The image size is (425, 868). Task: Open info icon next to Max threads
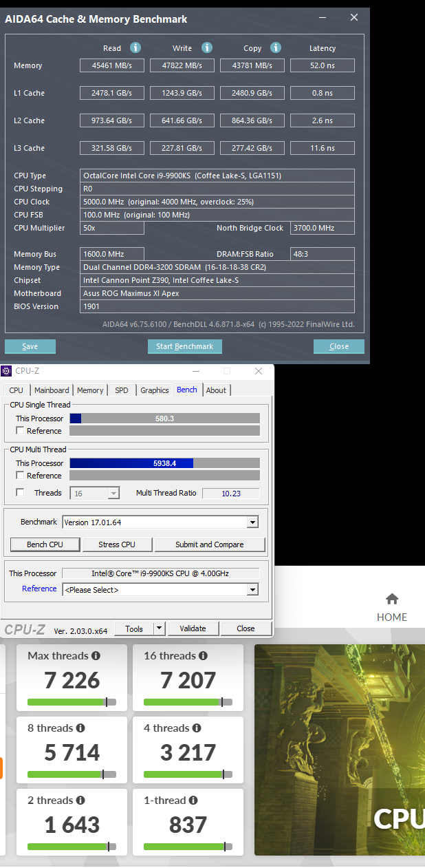coord(96,656)
